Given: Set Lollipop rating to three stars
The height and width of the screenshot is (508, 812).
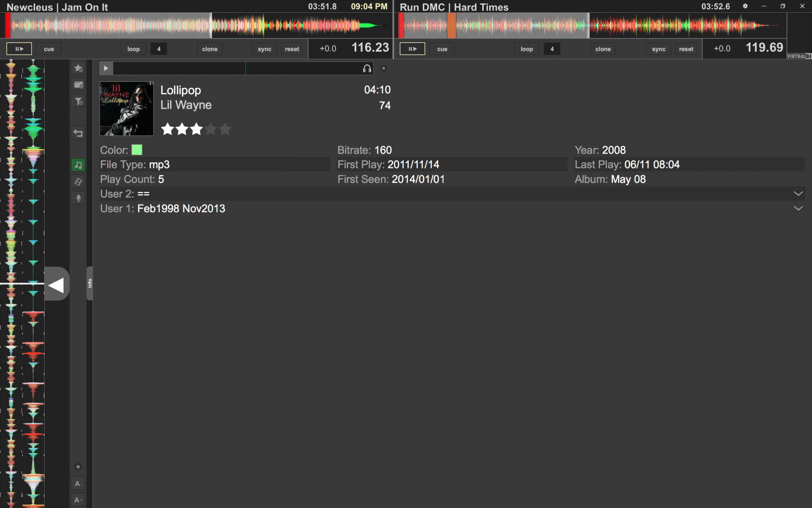Looking at the screenshot, I should 196,129.
